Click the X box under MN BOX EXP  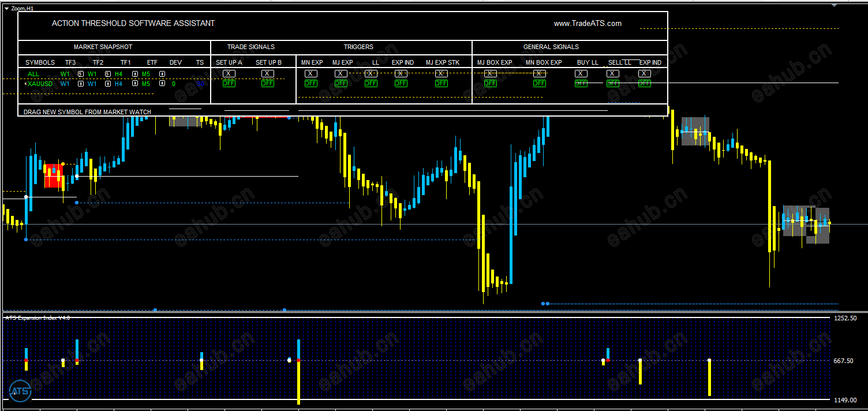coord(540,73)
